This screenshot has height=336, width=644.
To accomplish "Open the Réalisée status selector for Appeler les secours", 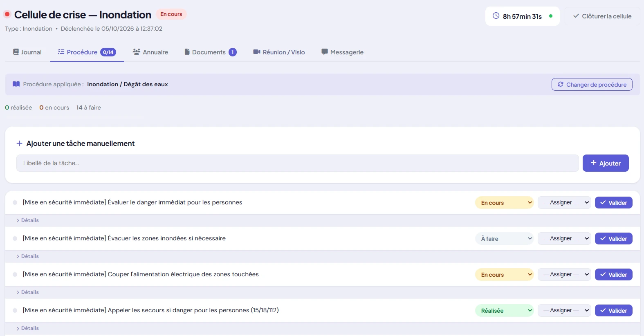I will 505,311.
